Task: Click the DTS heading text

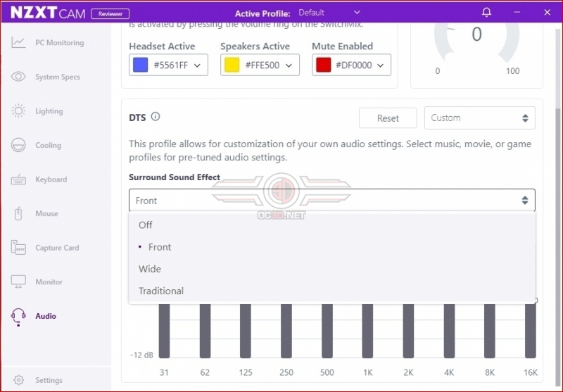Action: click(x=137, y=118)
